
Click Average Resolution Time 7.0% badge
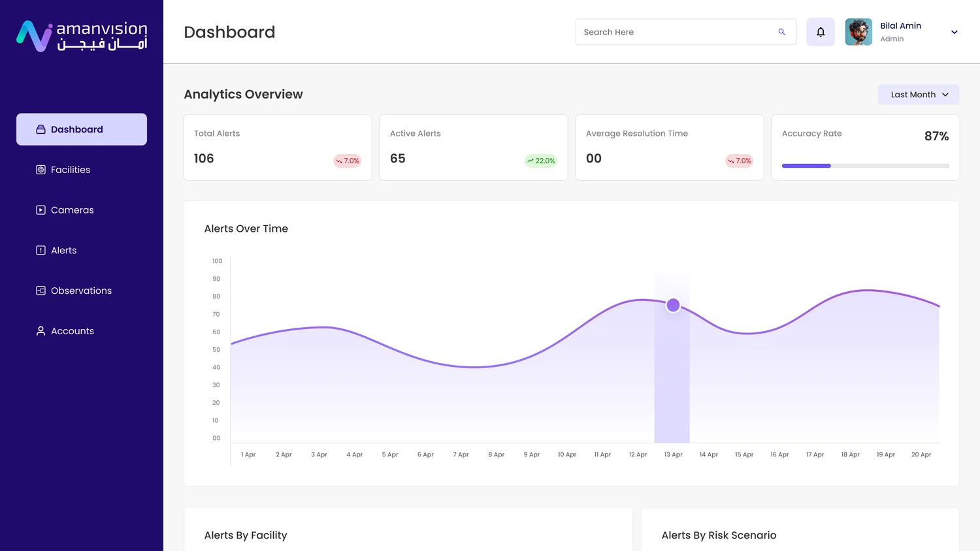pos(740,161)
